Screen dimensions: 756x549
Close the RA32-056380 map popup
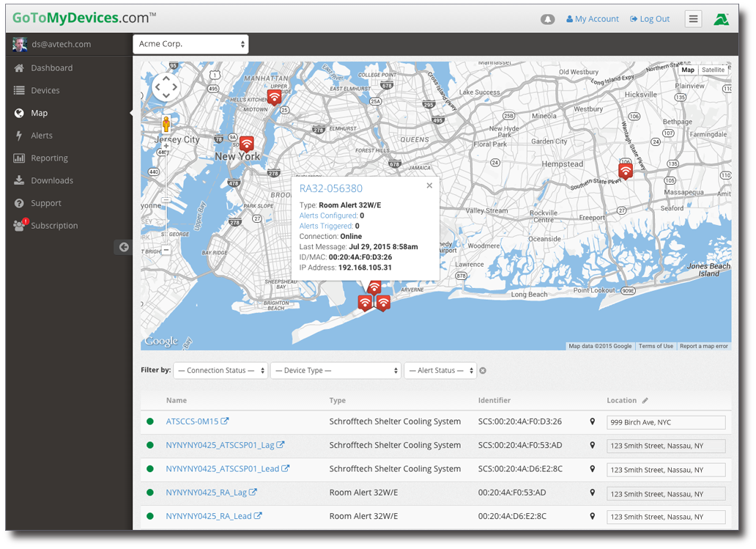[429, 185]
